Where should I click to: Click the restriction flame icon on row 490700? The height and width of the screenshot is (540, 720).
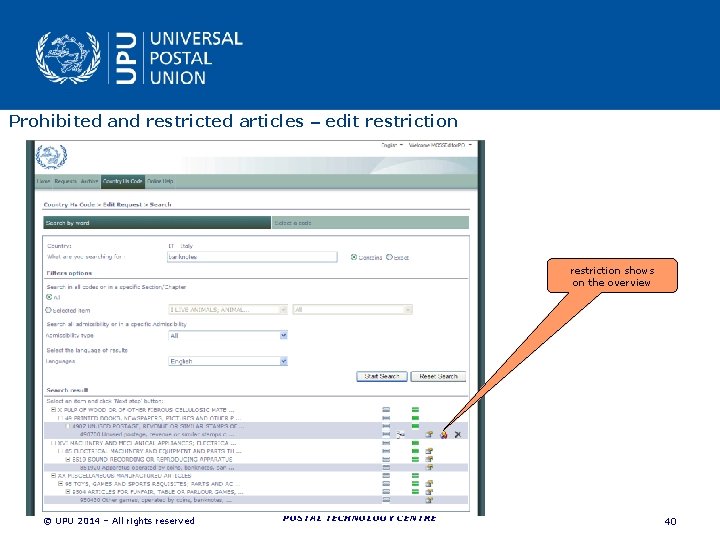click(444, 434)
